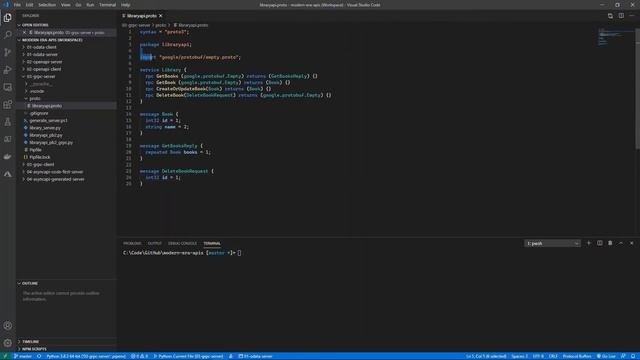Open the File menu

tap(17, 5)
